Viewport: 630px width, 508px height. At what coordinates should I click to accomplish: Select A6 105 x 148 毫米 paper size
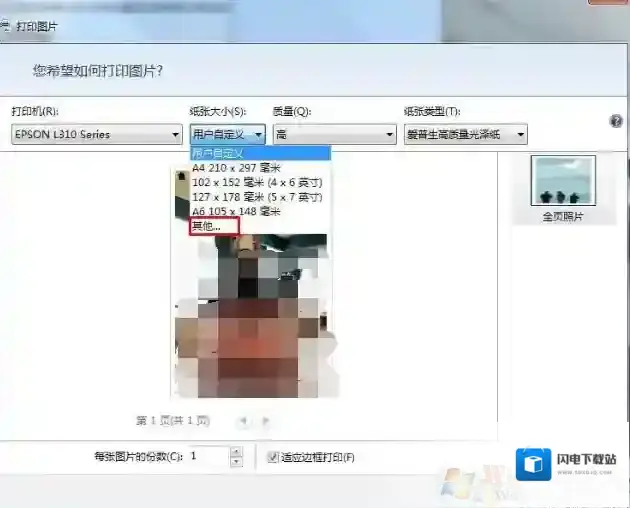click(236, 211)
